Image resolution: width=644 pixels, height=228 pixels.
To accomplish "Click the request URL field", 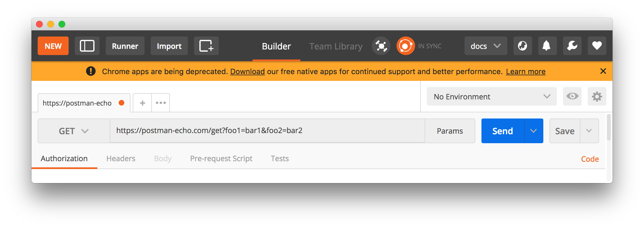I will point(267,131).
